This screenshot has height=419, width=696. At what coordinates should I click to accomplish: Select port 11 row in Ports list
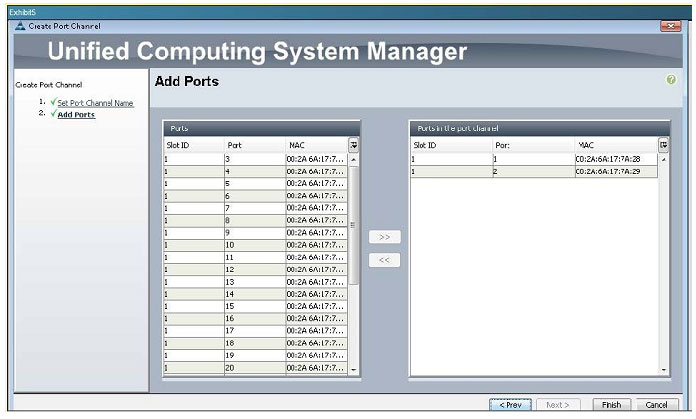256,257
